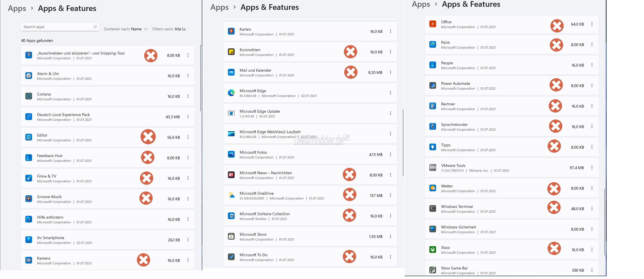Open more options for People
The width and height of the screenshot is (644, 279).
click(592, 65)
